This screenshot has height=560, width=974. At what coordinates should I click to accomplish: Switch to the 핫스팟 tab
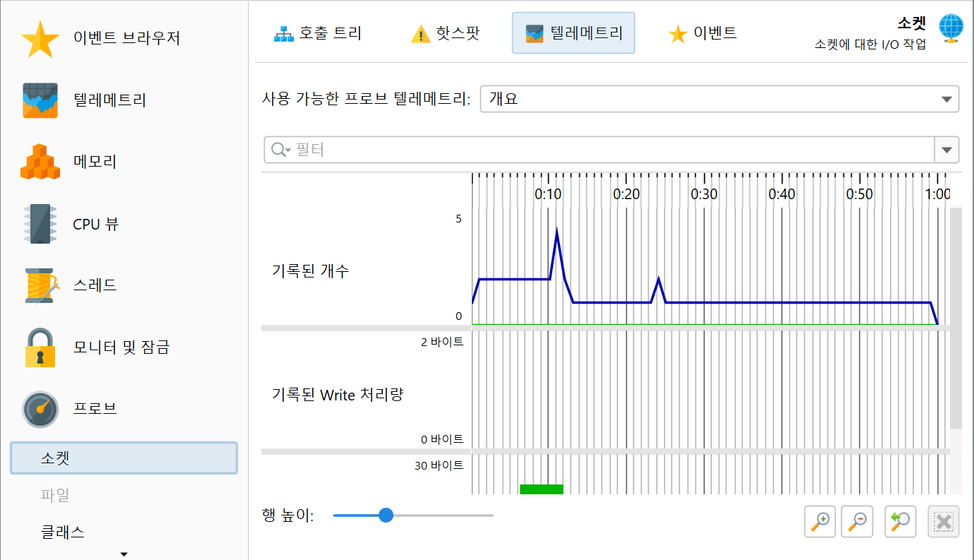click(445, 32)
